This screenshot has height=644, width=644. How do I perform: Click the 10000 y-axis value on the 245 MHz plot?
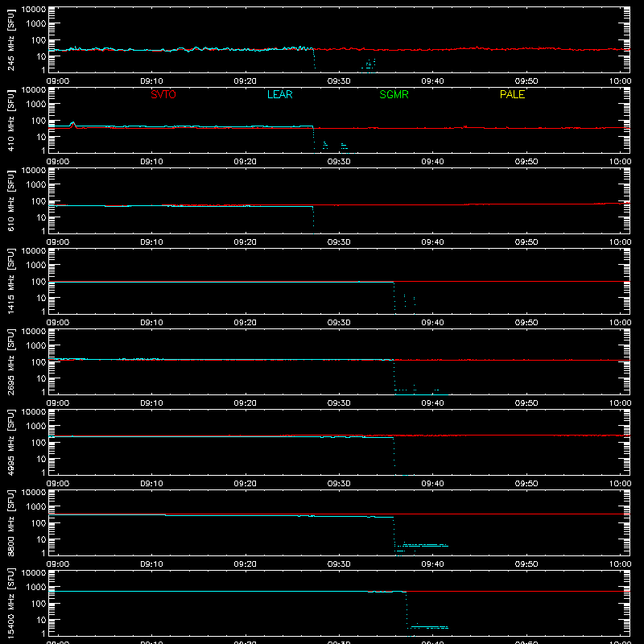point(34,9)
